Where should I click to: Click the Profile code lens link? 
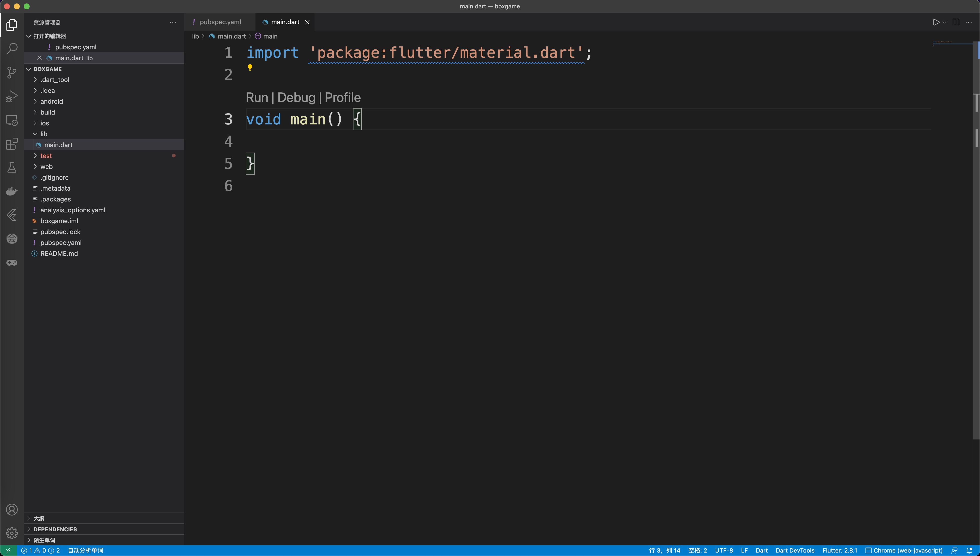pyautogui.click(x=342, y=98)
